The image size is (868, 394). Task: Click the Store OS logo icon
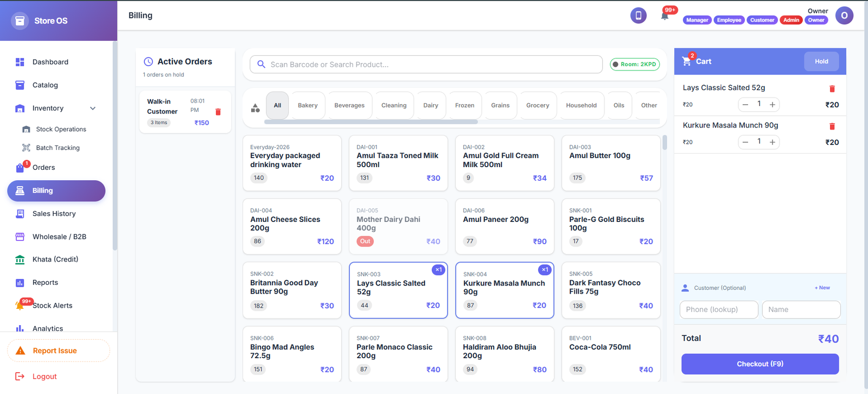tap(20, 21)
